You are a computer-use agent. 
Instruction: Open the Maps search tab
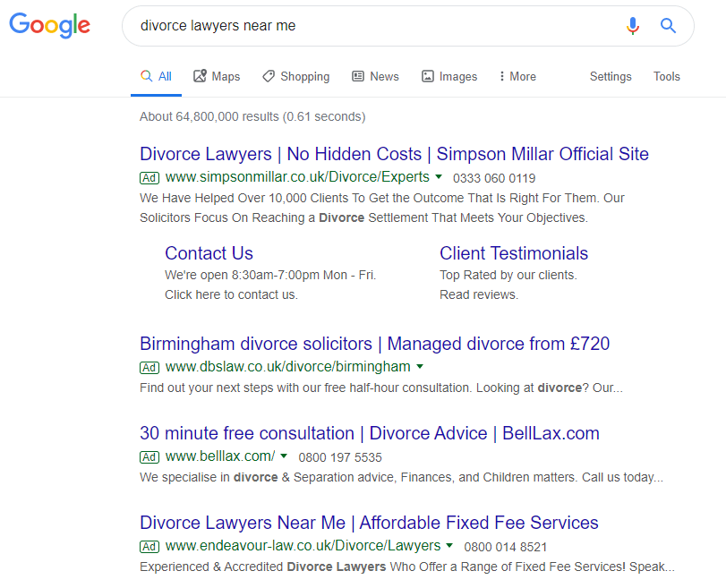217,77
